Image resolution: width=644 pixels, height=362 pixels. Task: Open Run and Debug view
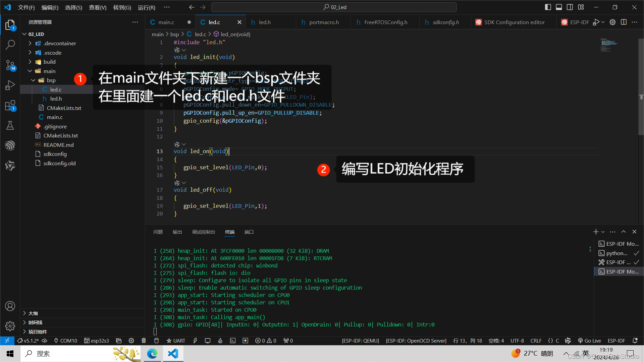tap(10, 85)
